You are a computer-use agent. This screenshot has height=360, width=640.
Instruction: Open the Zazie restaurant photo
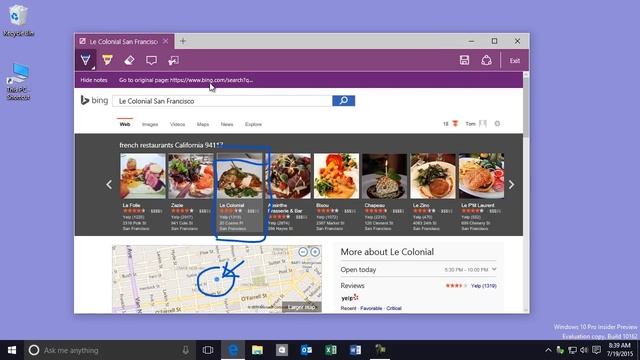click(x=191, y=176)
